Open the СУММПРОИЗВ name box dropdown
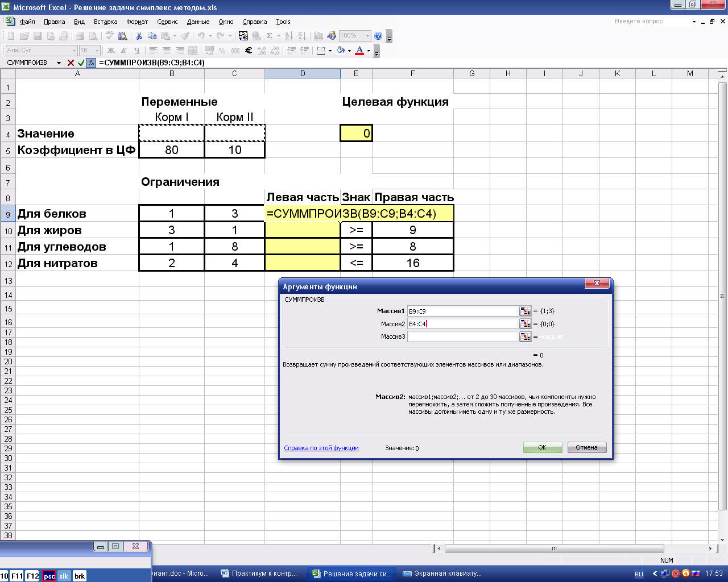728x582 pixels. pos(59,63)
